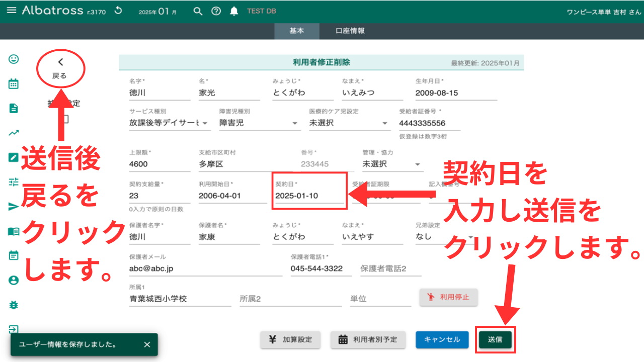Click the 契約日 field 2025-01-10
Viewport: 644px width, 362px height.
[309, 196]
